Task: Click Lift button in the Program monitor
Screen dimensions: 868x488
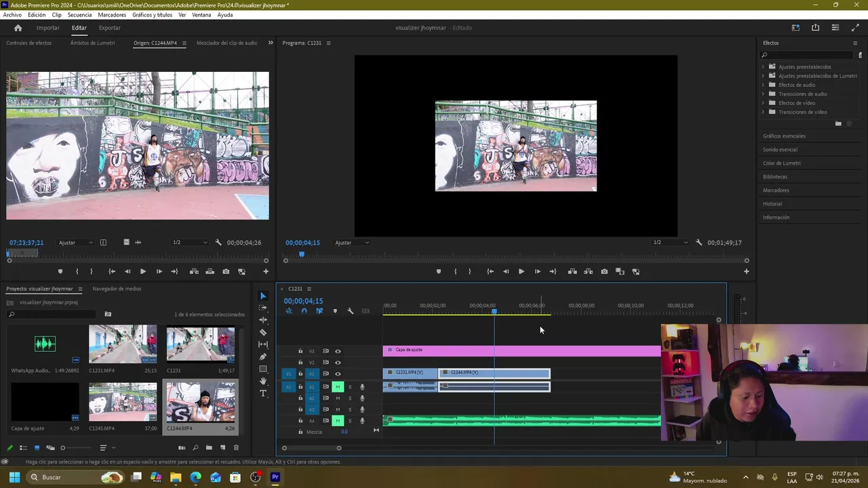Action: pos(572,272)
